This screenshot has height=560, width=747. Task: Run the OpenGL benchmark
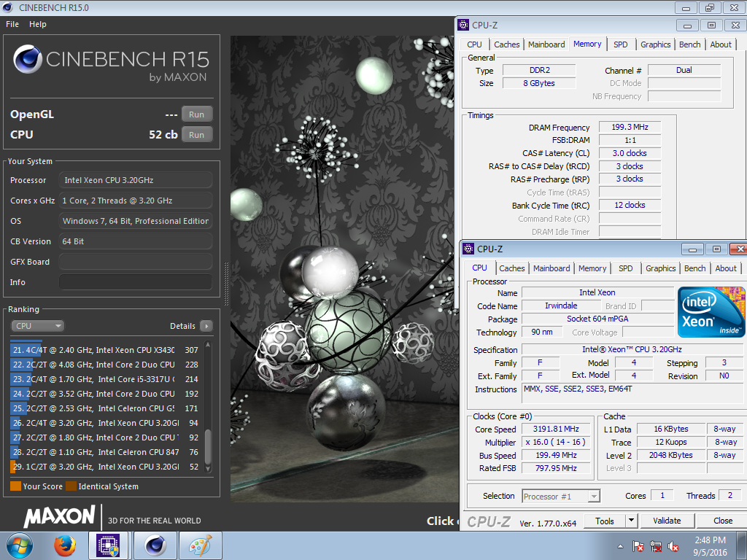[197, 114]
